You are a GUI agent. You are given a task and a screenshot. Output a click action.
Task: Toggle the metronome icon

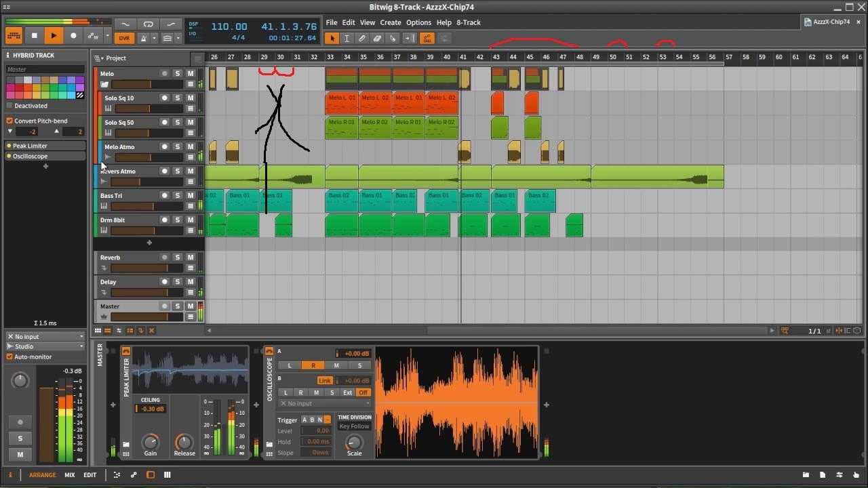[x=144, y=38]
